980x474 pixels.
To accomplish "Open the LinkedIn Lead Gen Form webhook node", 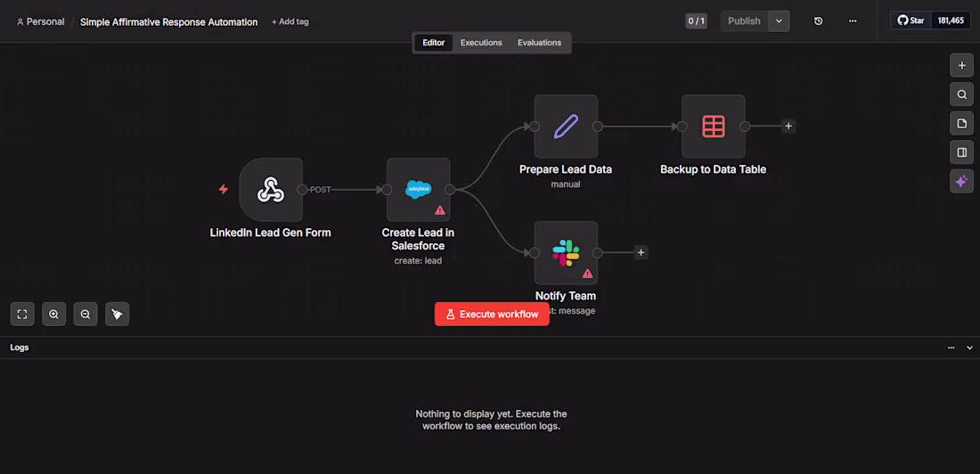I will coord(271,190).
